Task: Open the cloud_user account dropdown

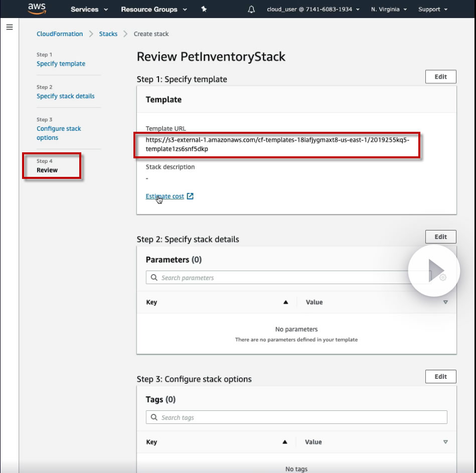Action: [x=313, y=10]
